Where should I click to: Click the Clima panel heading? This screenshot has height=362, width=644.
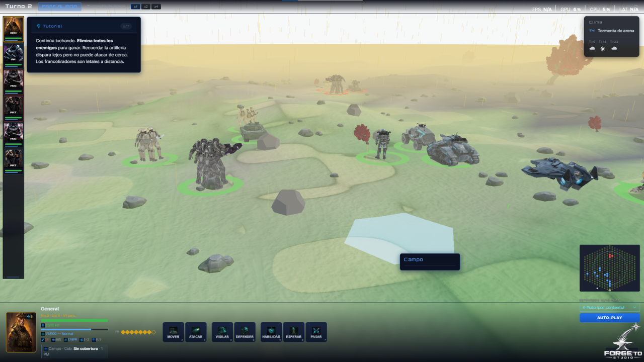tap(595, 22)
